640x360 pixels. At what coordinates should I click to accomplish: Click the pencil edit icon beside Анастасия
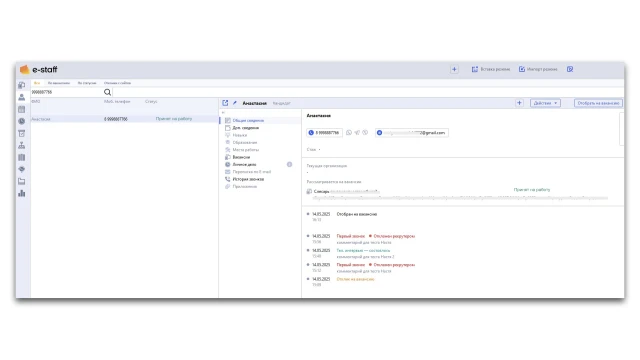point(235,103)
